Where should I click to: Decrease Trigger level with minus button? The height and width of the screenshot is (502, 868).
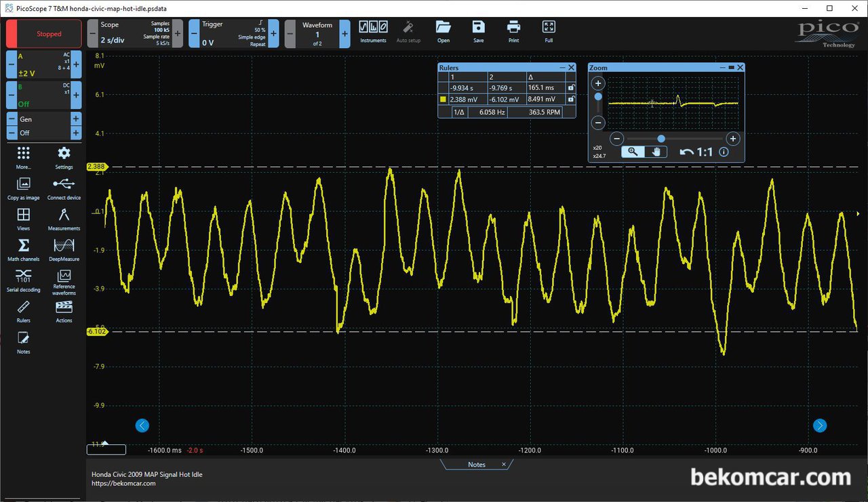[x=195, y=34]
